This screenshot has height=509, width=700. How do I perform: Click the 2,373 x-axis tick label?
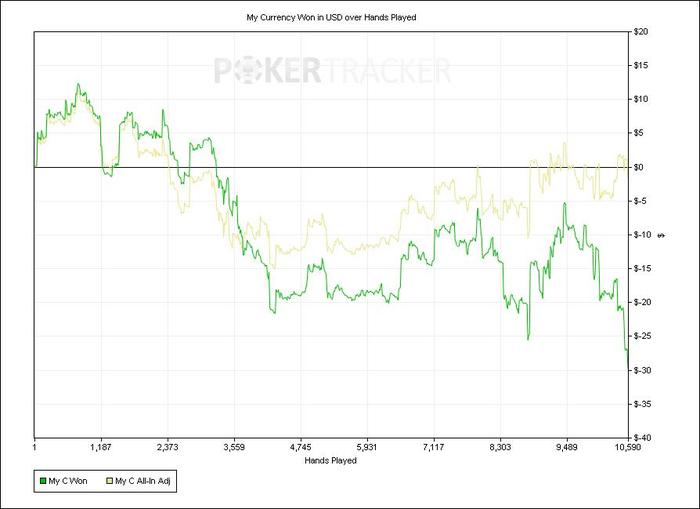click(167, 447)
